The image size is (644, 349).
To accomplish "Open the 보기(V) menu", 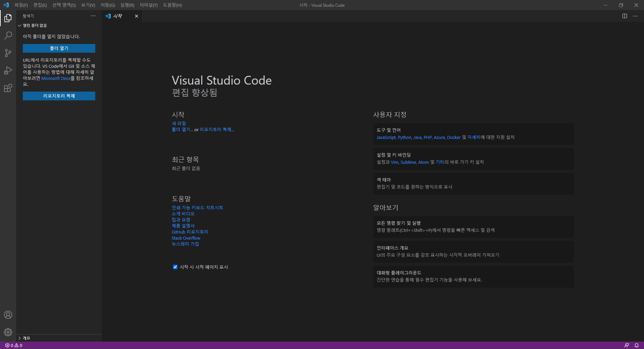I will 88,5.
